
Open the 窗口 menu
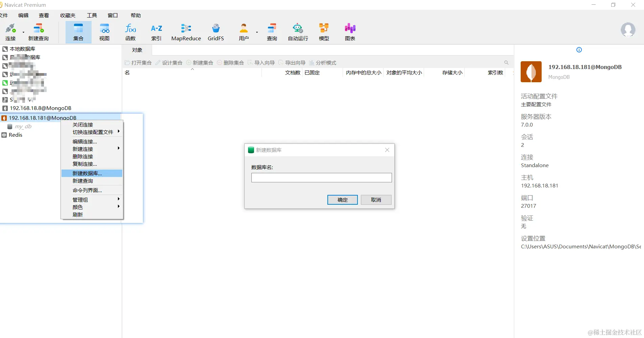point(113,15)
